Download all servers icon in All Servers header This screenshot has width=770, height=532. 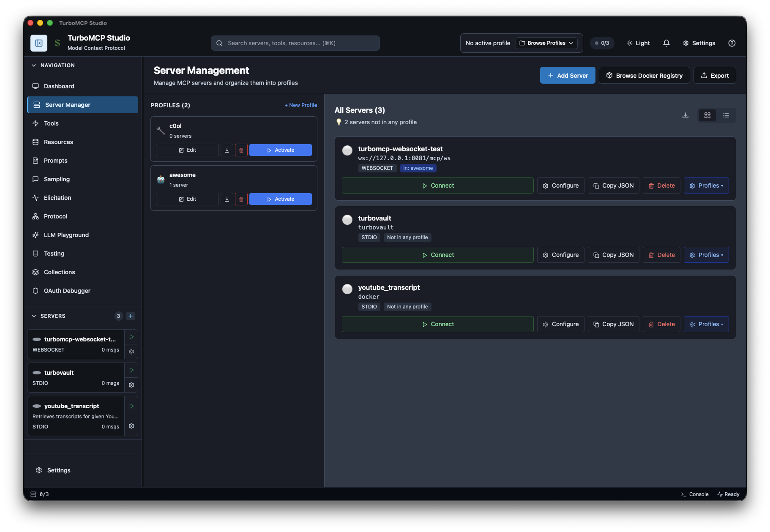click(x=685, y=115)
